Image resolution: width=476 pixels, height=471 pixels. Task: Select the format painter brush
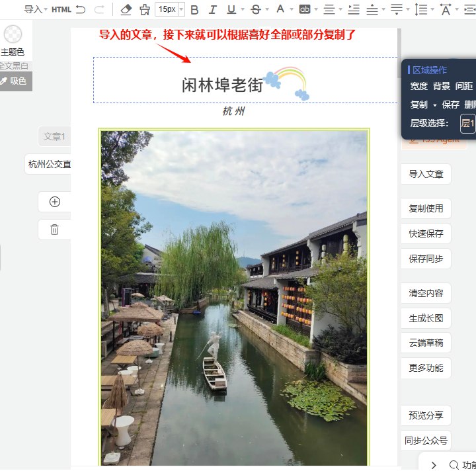(145, 10)
